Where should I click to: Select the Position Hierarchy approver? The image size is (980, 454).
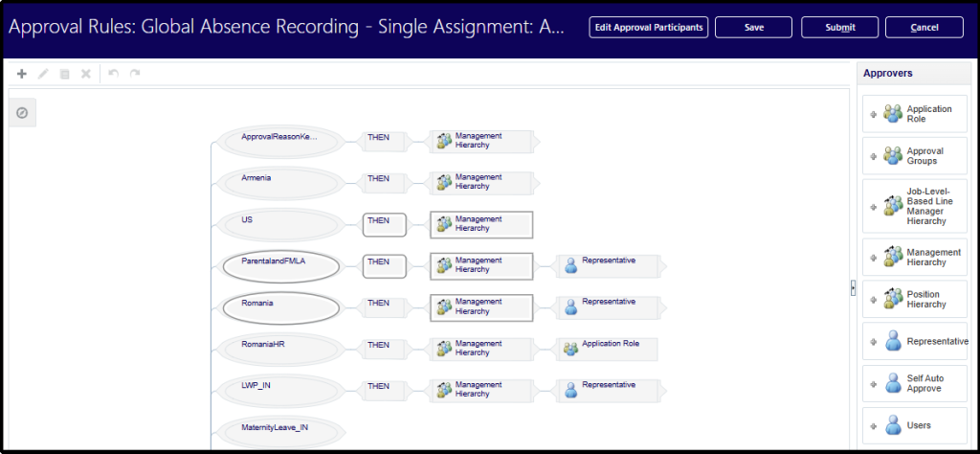915,300
